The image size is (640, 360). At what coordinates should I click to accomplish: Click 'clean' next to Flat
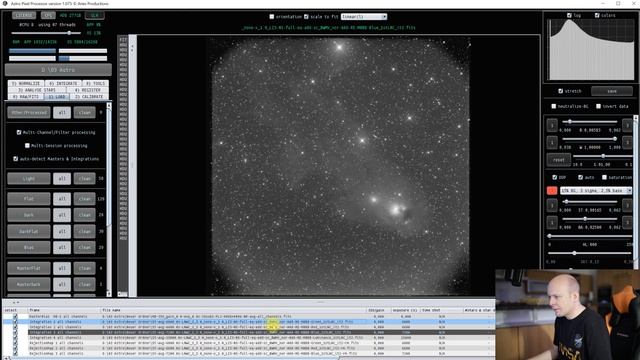84,199
